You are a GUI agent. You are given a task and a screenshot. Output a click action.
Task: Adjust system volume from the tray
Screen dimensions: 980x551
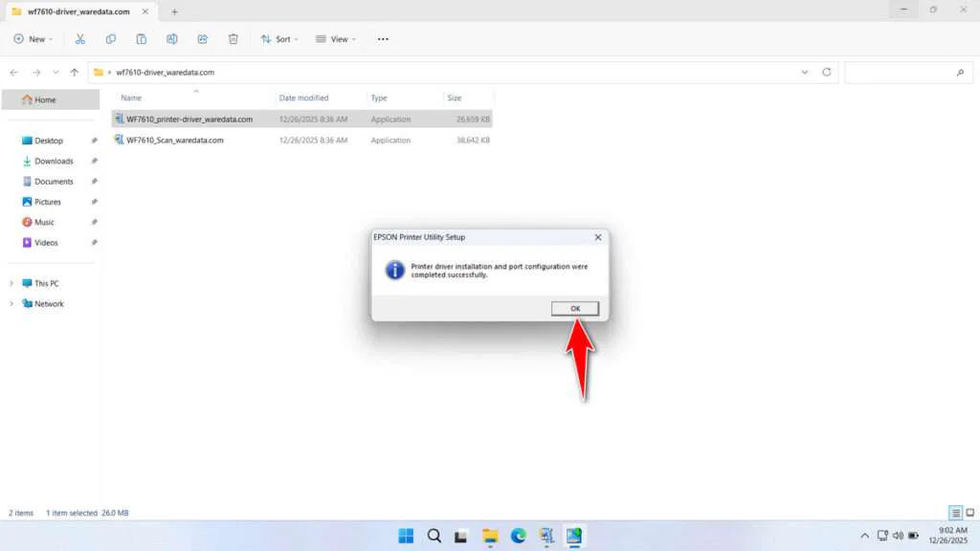899,536
